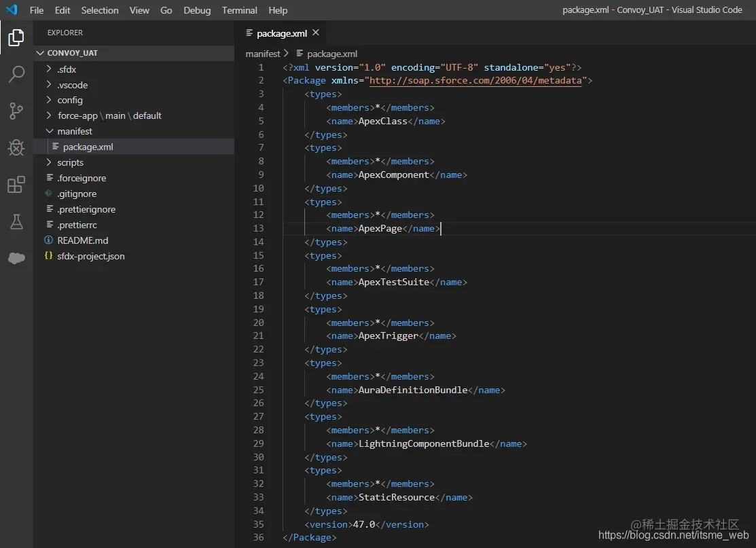Click the breadcrumb package.xml file icon
This screenshot has width=756, height=548.
pyautogui.click(x=300, y=54)
